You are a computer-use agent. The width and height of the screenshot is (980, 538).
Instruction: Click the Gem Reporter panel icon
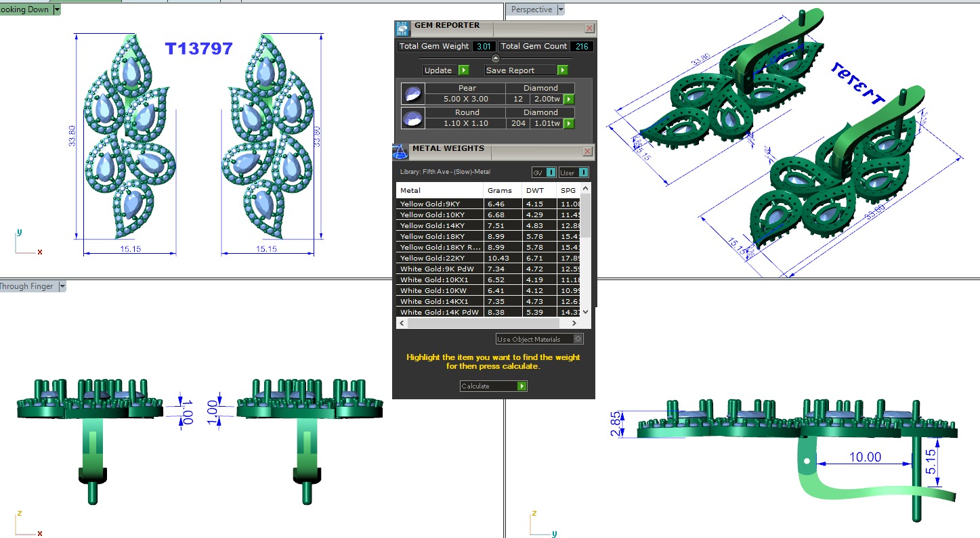click(402, 28)
